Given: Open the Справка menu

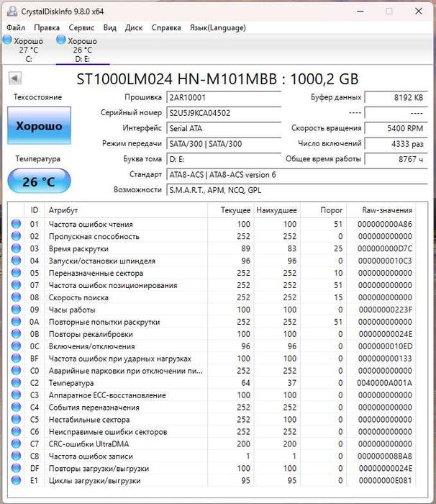Looking at the screenshot, I should click(x=166, y=27).
